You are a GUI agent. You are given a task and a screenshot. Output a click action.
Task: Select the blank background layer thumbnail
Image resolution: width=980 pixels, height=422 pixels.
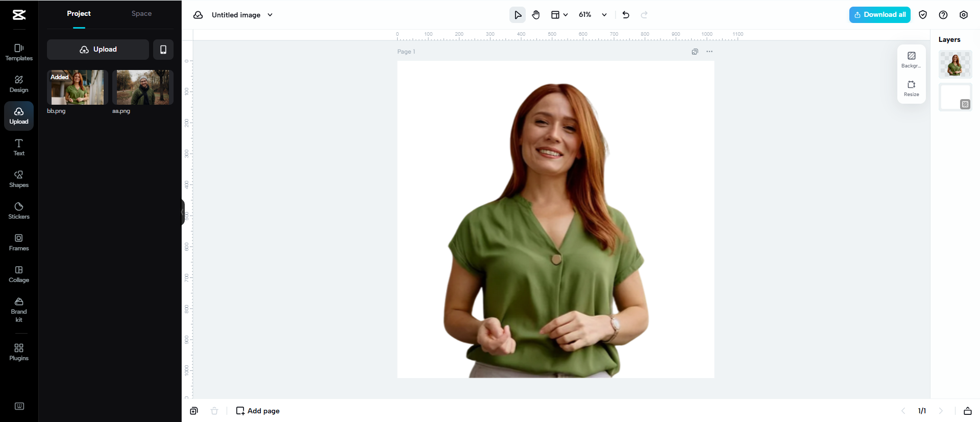(x=955, y=97)
